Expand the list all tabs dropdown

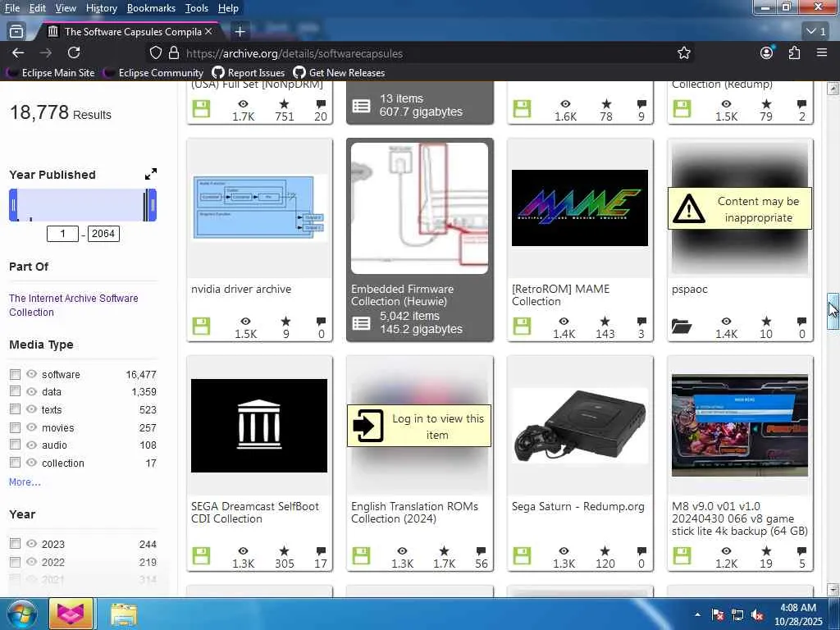tap(816, 32)
